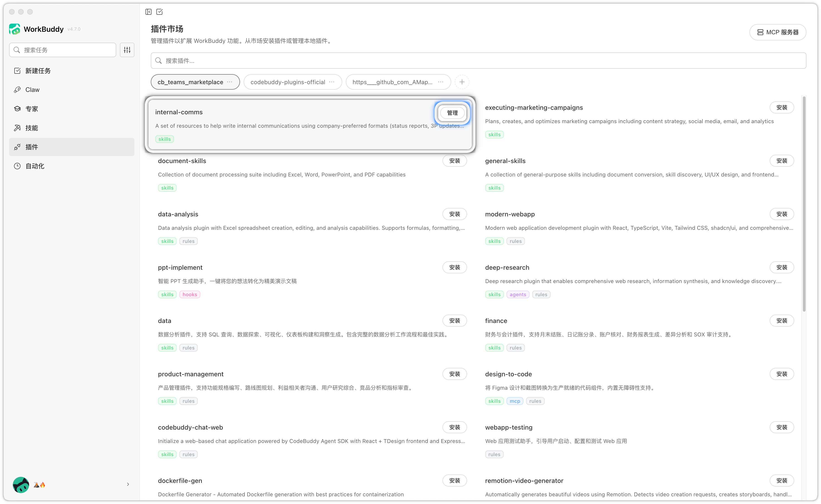Image resolution: width=821 pixels, height=504 pixels.
Task: Add a new marketplace with plus button
Action: point(462,82)
